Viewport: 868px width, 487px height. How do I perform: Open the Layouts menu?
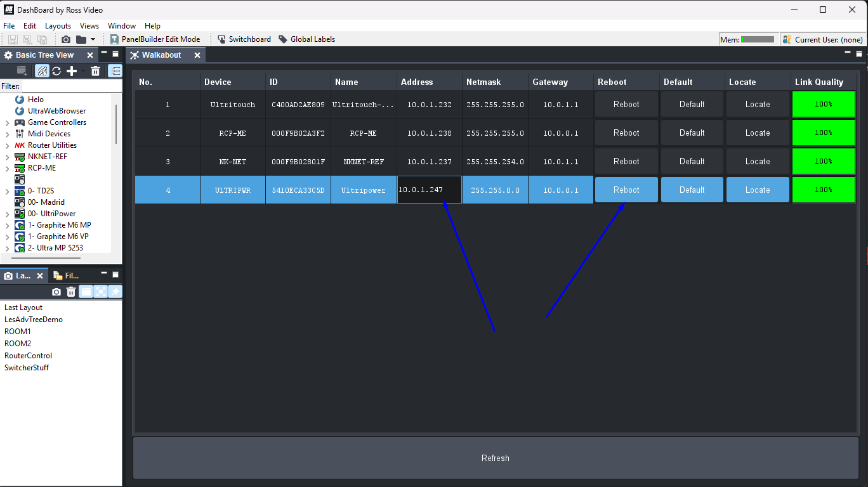[x=58, y=26]
